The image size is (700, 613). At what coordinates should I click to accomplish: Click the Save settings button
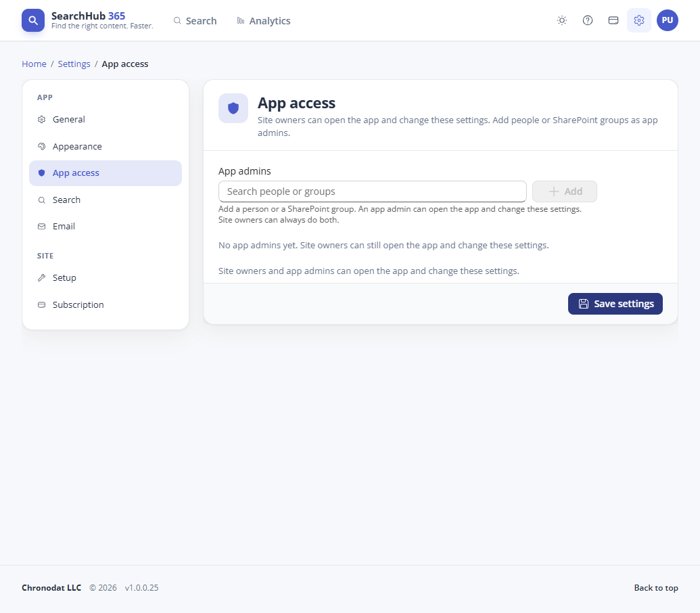(x=615, y=304)
